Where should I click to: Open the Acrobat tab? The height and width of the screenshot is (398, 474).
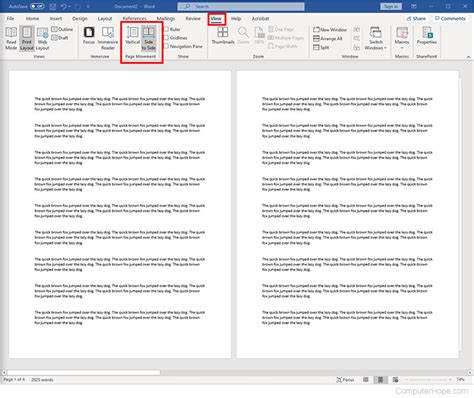click(260, 19)
